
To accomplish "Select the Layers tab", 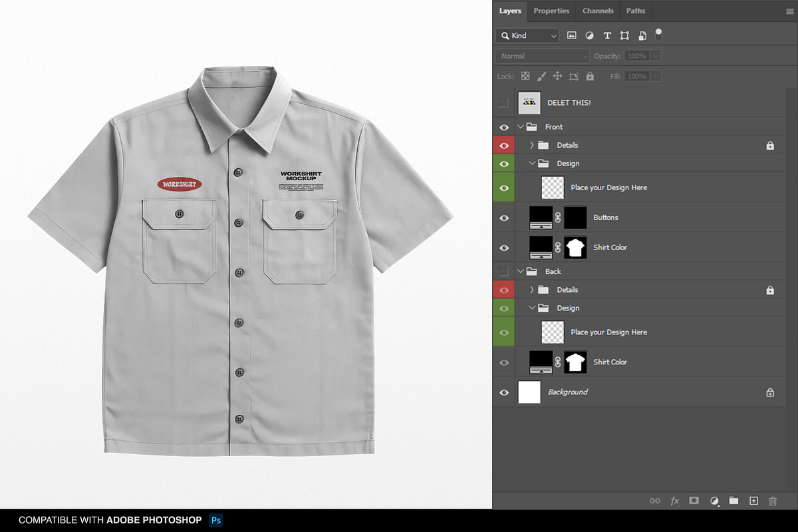I will pos(510,11).
